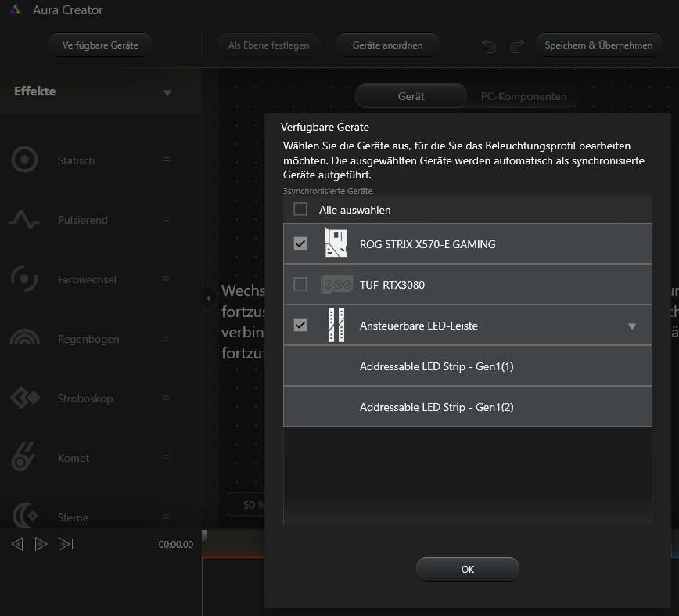Click the 00:00.00 time display
The width and height of the screenshot is (679, 616).
tap(176, 545)
